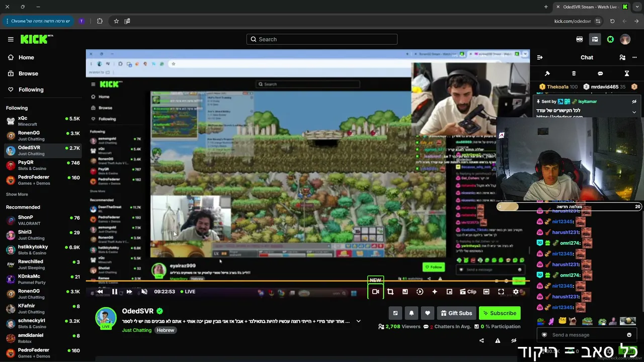Click the channel notes icon button
The image size is (644, 362).
pyautogui.click(x=395, y=313)
